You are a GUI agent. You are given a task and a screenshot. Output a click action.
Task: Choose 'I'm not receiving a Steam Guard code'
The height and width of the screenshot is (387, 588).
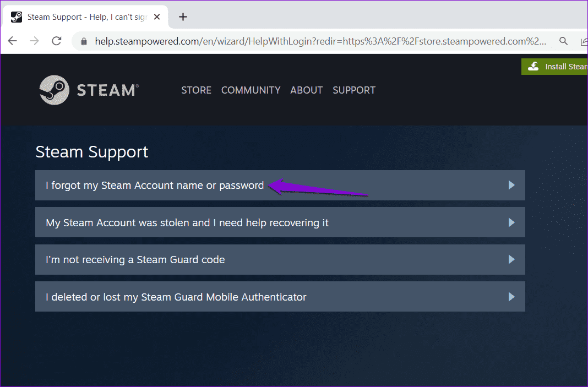pyautogui.click(x=280, y=259)
